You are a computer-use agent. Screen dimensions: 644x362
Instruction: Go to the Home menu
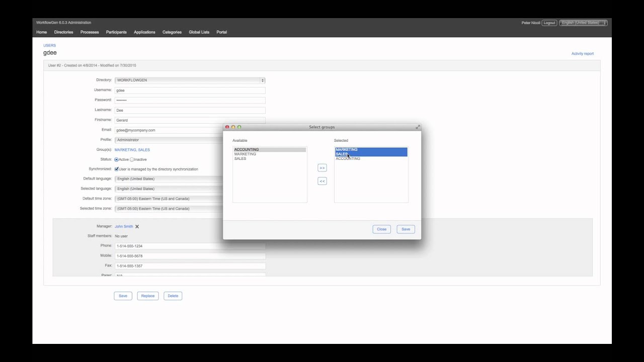click(42, 32)
